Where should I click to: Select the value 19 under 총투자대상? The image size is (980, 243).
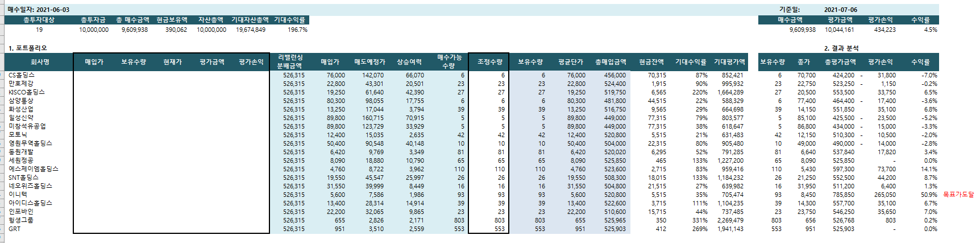point(39,30)
